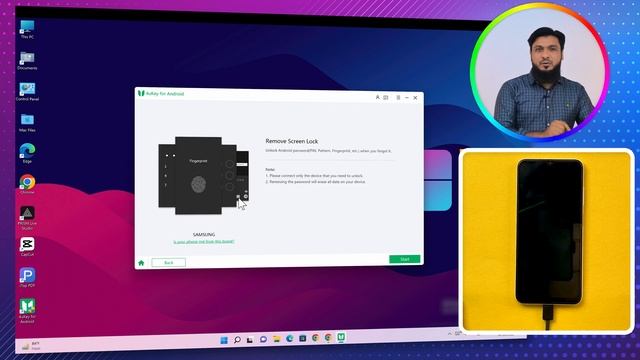Open This PC desktop icon

(x=27, y=29)
